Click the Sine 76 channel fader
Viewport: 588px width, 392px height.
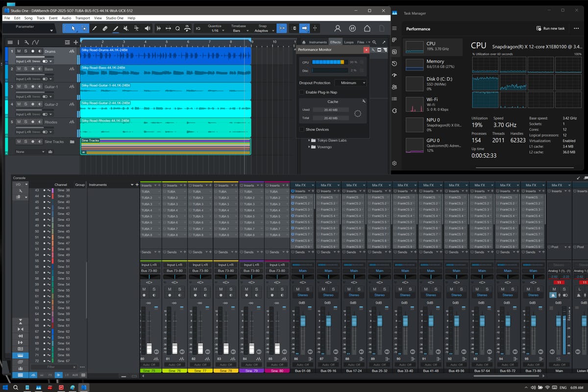(175, 348)
